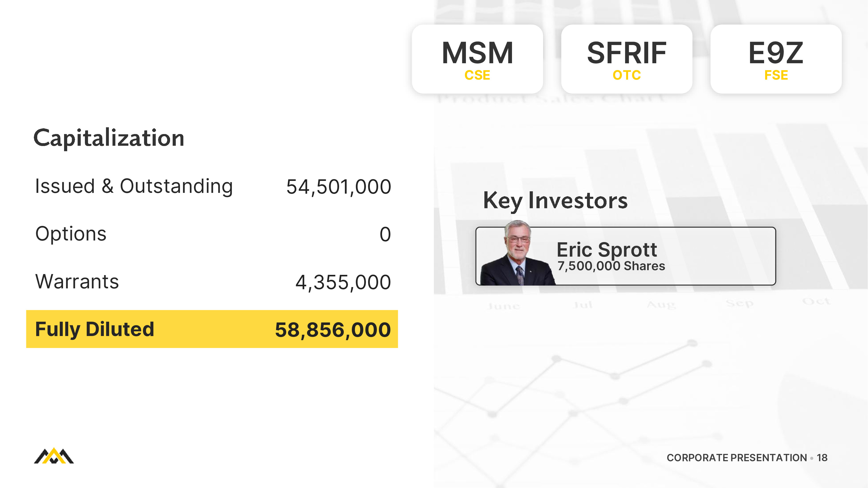Click the Options value of 0

[385, 235]
